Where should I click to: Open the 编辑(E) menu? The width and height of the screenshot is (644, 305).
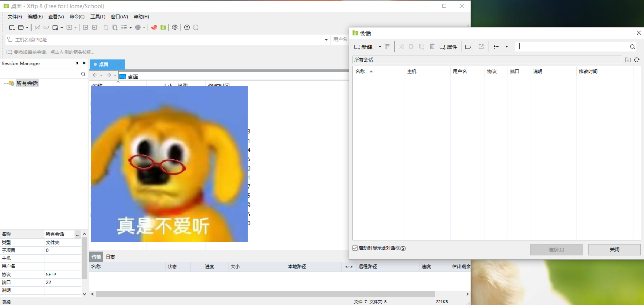(x=36, y=17)
